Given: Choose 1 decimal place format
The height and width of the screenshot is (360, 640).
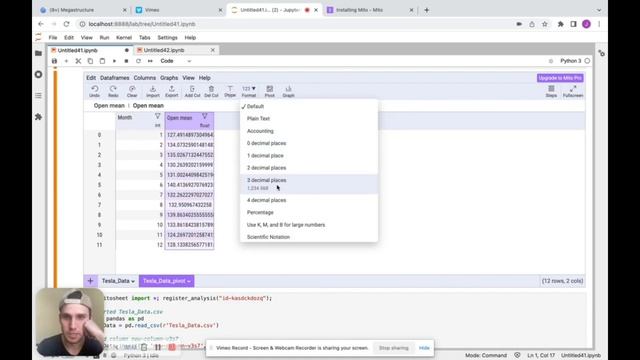Looking at the screenshot, I should [x=309, y=156].
